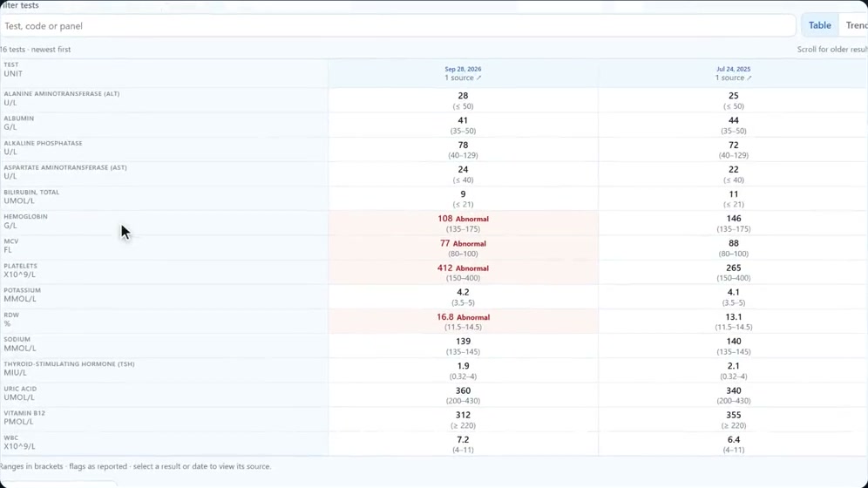Focus the Test, code or panel filter field

coord(397,26)
